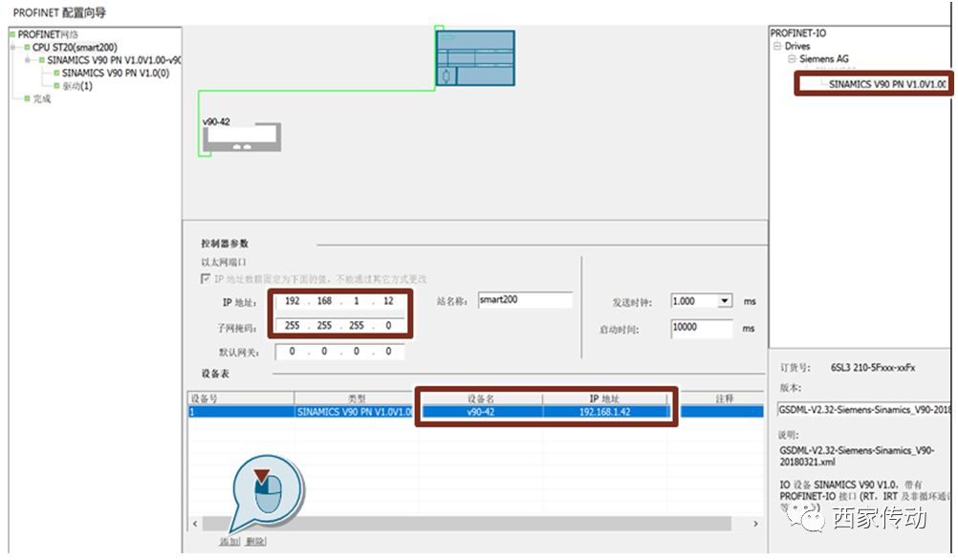Select PROFINET网络 in the wizard tree
This screenshot has height=560, width=958.
click(48, 34)
